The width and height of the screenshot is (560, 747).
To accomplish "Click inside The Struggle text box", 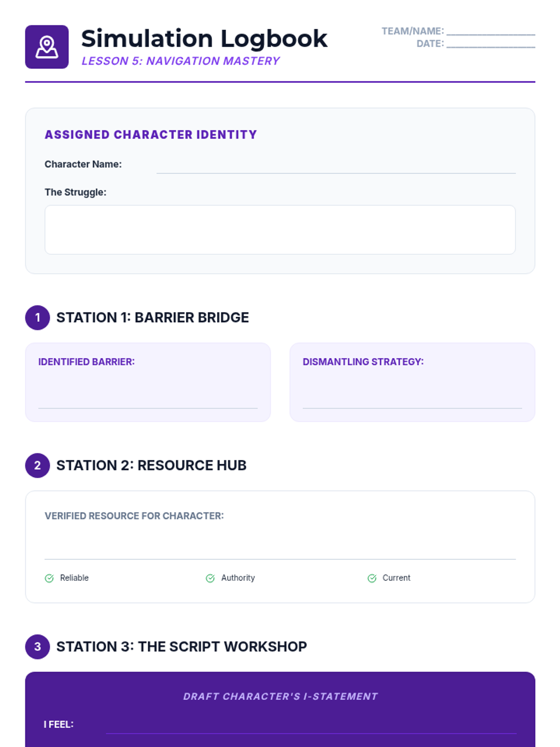I will pos(280,230).
